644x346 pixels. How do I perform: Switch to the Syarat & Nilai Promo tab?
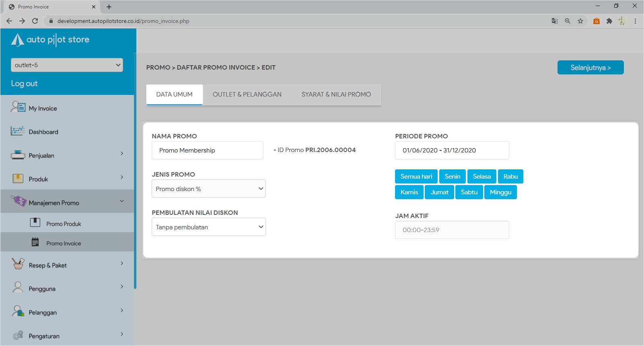pyautogui.click(x=336, y=95)
